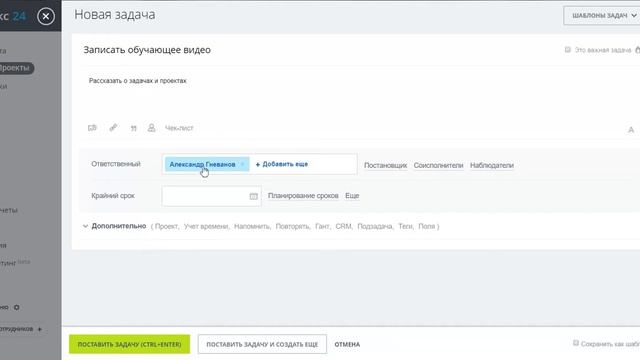Open the Теги additional option
This screenshot has height=360, width=640.
click(405, 226)
